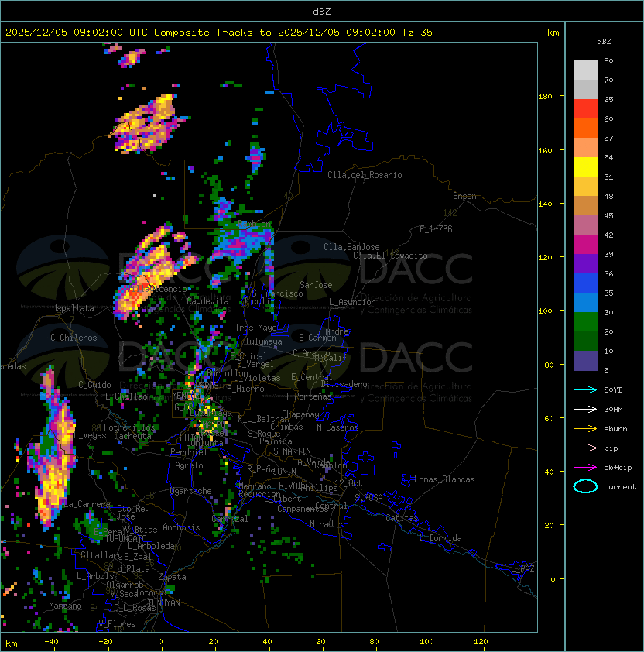Click the 'Chapanay' map label

point(300,414)
